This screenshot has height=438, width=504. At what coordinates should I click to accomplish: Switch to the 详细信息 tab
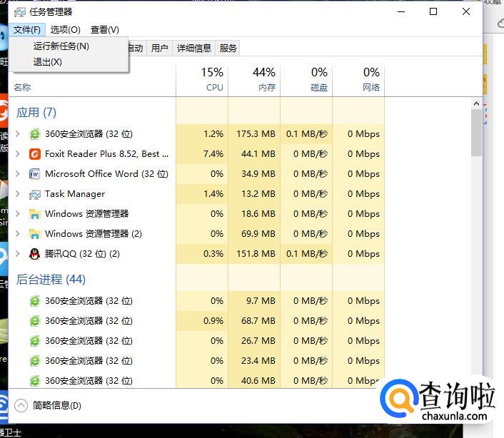point(194,49)
